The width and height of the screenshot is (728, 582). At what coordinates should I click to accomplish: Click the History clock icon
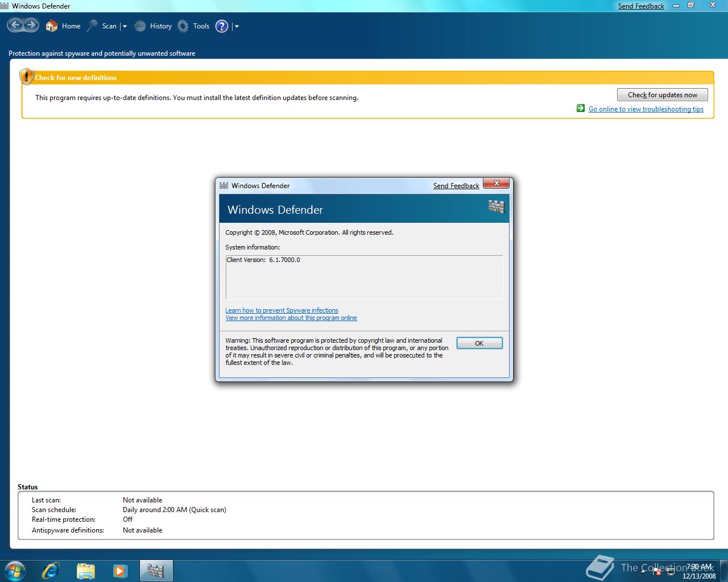[140, 26]
